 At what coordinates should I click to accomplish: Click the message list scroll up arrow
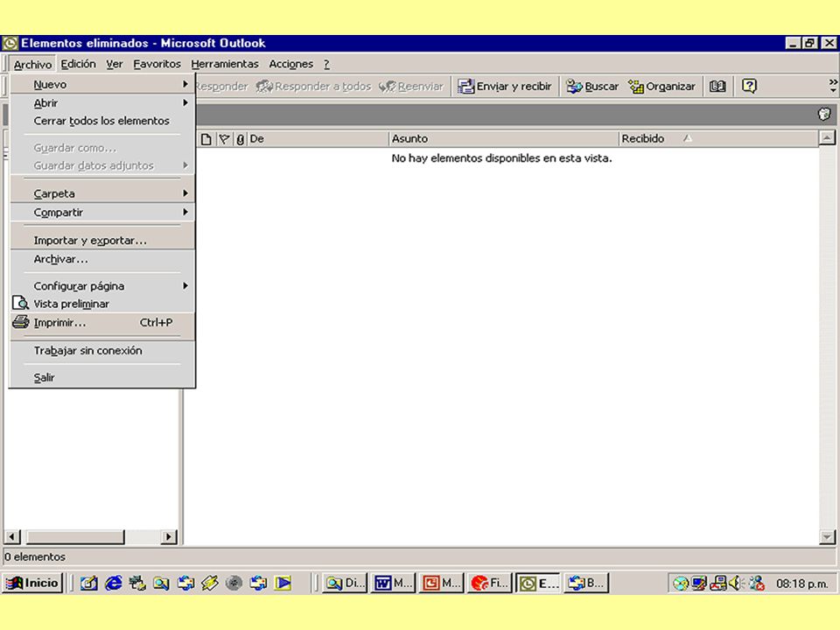click(x=827, y=139)
